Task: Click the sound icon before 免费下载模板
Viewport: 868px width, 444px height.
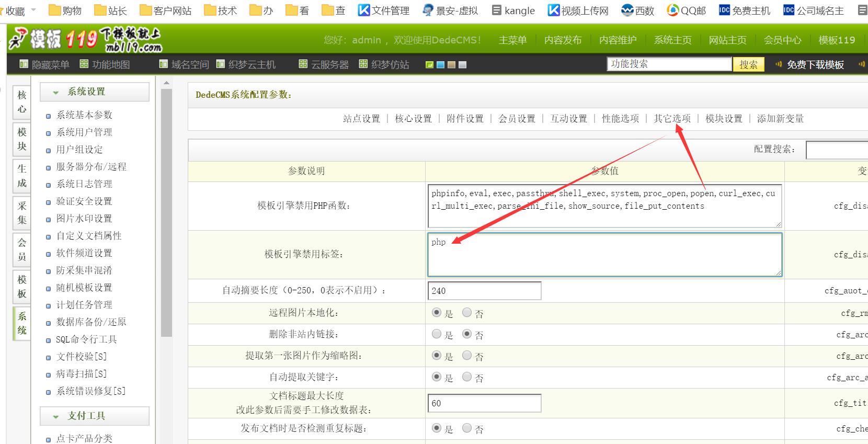Action: point(779,64)
